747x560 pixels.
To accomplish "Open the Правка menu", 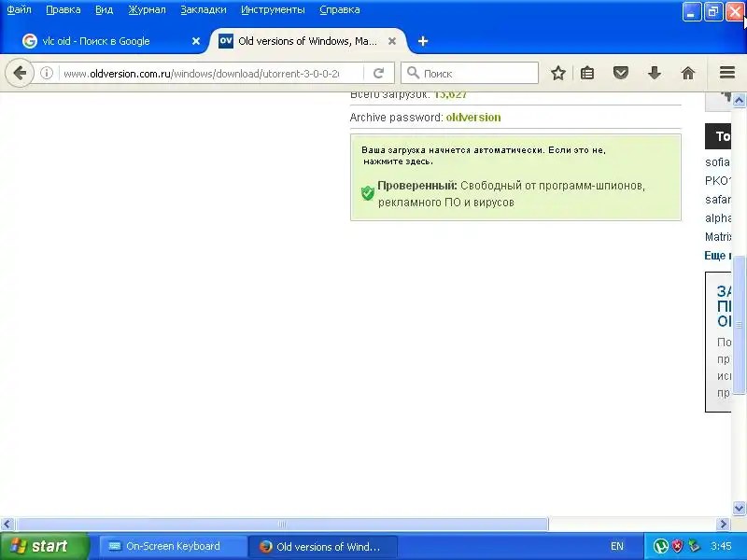I will (x=63, y=9).
